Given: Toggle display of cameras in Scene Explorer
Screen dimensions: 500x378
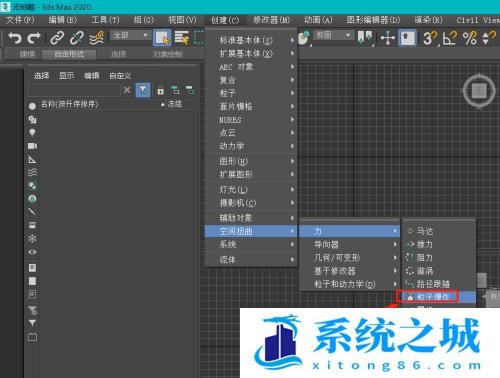Looking at the screenshot, I should (32, 146).
